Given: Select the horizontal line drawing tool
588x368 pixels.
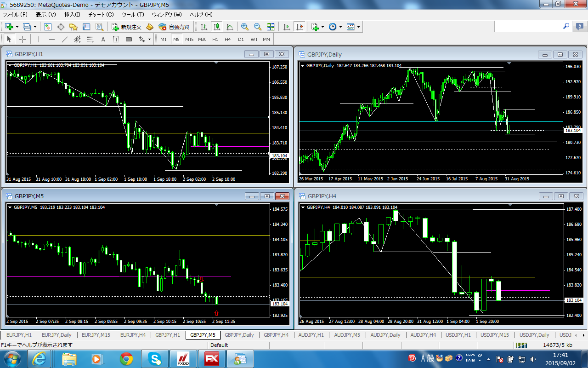Looking at the screenshot, I should click(x=52, y=40).
